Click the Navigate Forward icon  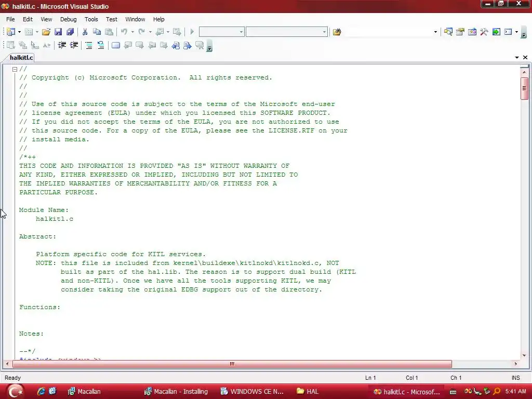[x=177, y=32]
